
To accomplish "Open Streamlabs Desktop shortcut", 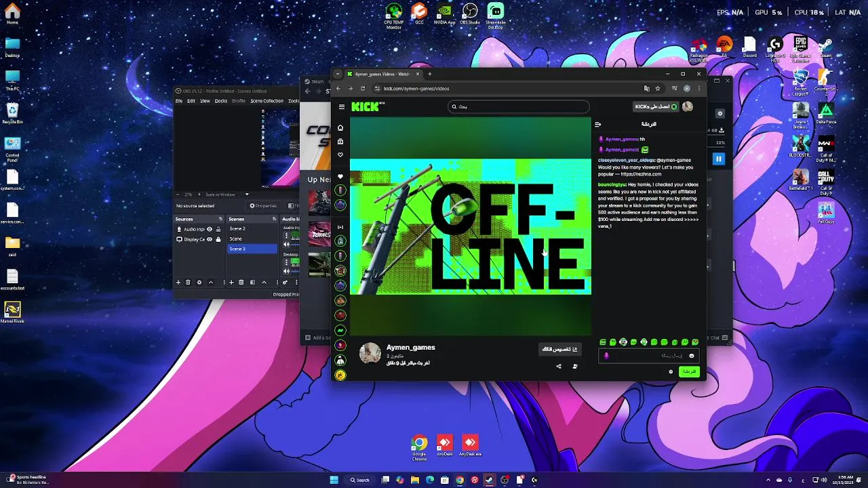I will coord(496,16).
